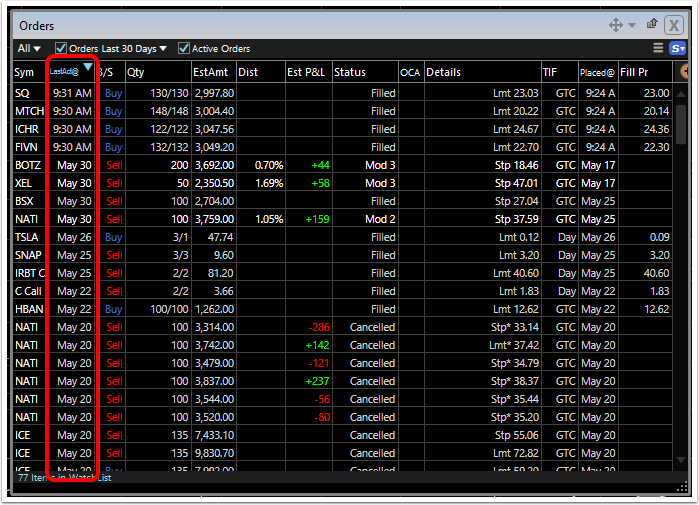Select the BOTZ symbol cell

28,165
